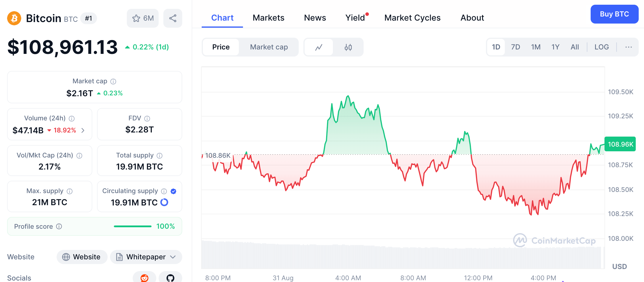Click the $2.16T market cap value
The image size is (644, 282).
[x=80, y=93]
